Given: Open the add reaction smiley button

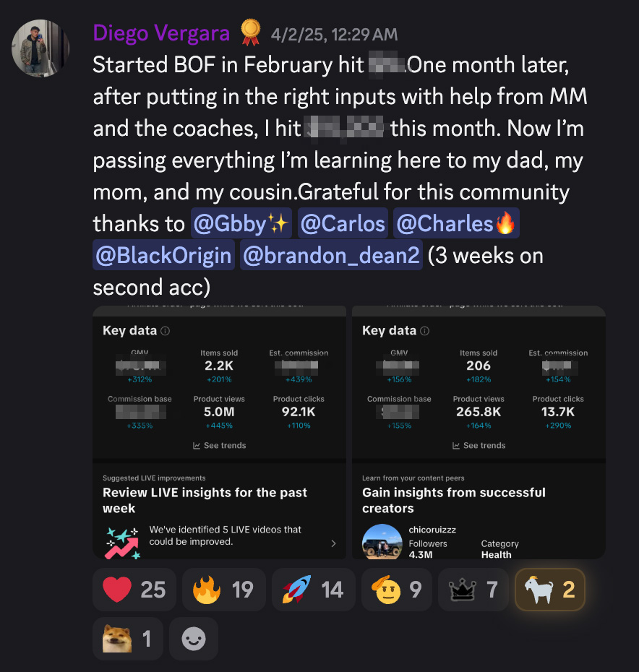Looking at the screenshot, I should coord(193,639).
